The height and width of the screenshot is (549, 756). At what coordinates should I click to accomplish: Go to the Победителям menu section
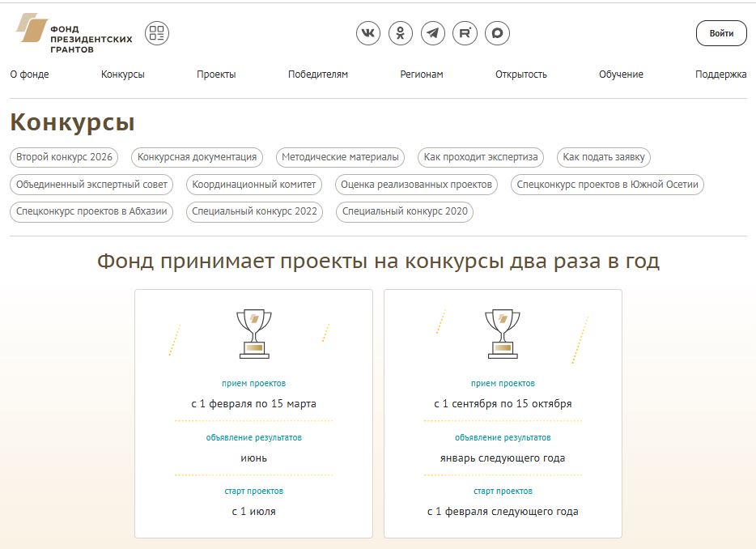[x=318, y=74]
